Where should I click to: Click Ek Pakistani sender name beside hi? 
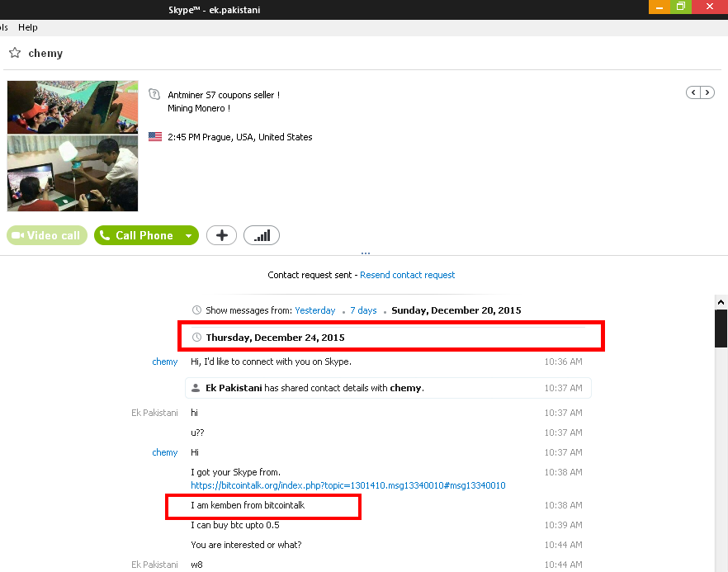(x=154, y=413)
